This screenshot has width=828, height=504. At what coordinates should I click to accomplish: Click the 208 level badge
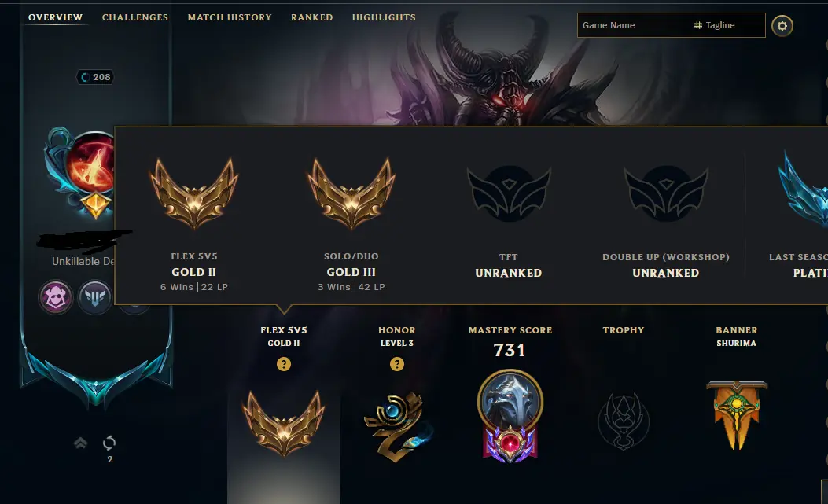pyautogui.click(x=96, y=77)
